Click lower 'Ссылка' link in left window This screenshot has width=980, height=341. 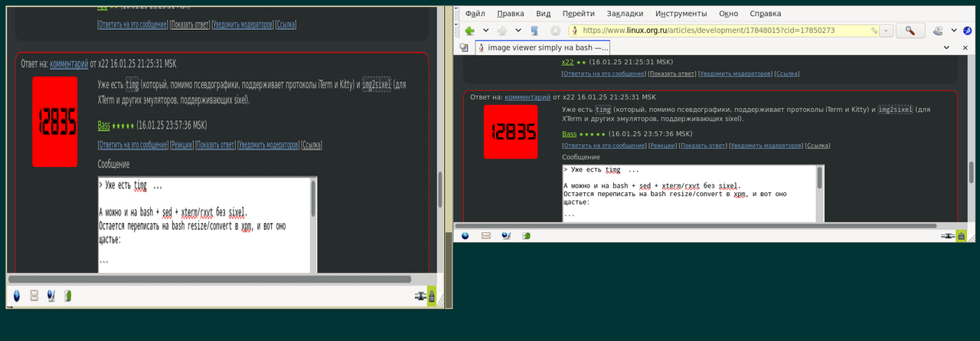click(x=312, y=145)
